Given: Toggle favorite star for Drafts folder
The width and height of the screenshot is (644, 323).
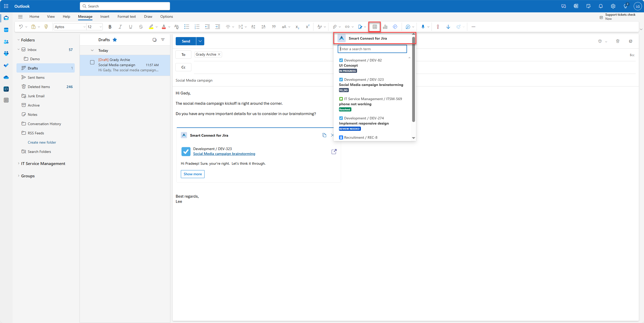Looking at the screenshot, I should click(115, 40).
